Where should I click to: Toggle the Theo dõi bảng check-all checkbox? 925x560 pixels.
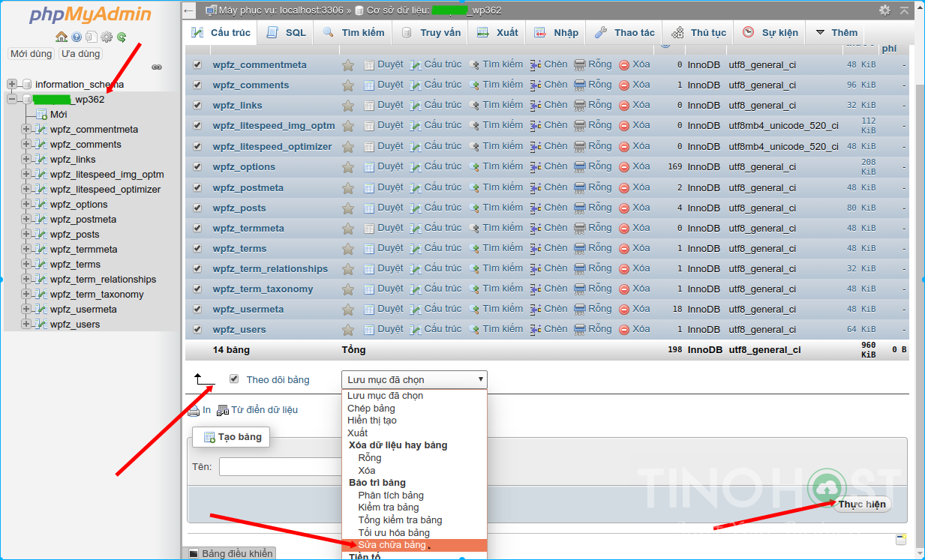pos(234,379)
